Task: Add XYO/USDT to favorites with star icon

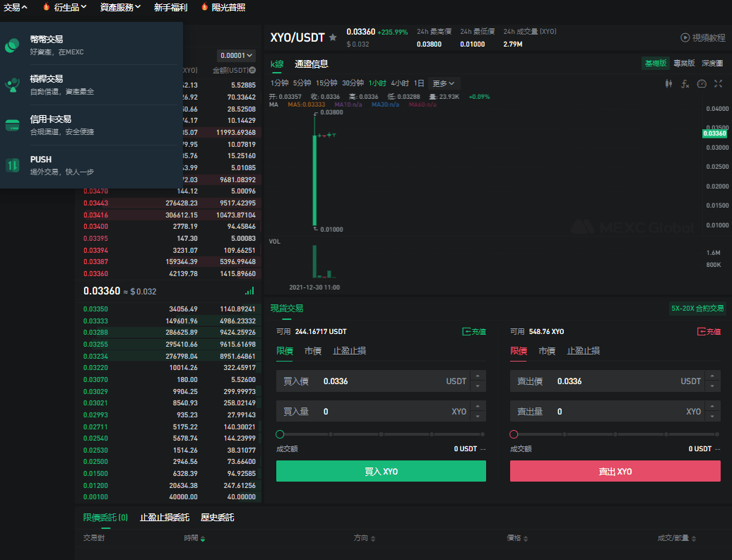Action: [x=333, y=37]
